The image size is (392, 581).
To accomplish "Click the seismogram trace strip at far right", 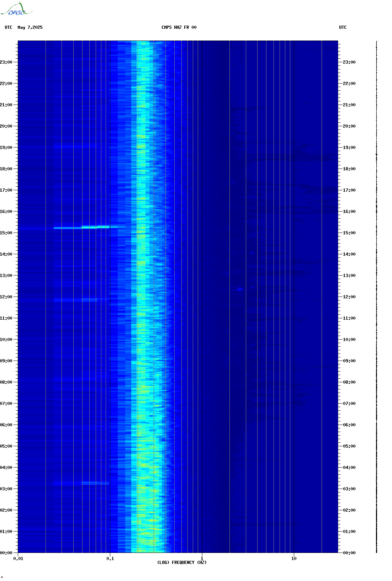I will 377,297.
